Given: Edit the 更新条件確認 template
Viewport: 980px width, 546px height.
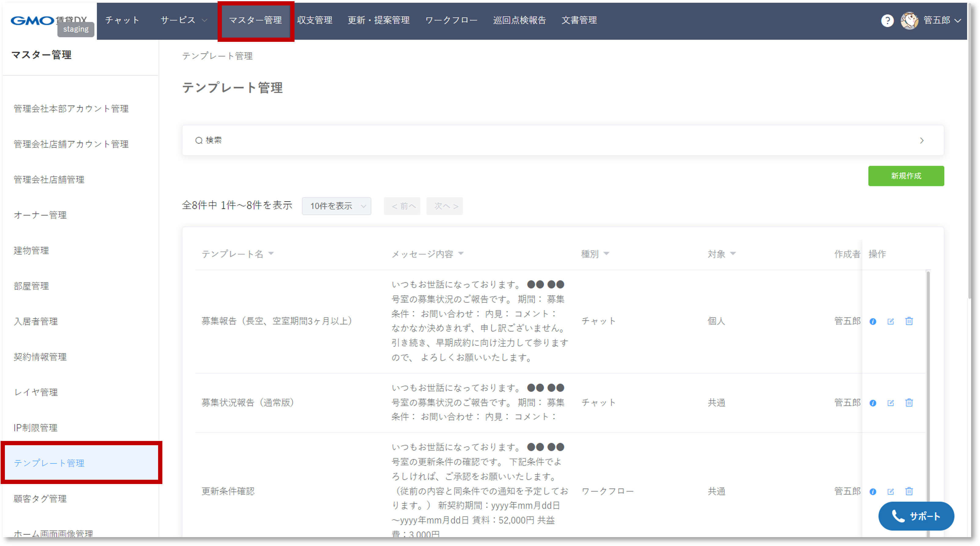Looking at the screenshot, I should click(x=891, y=492).
